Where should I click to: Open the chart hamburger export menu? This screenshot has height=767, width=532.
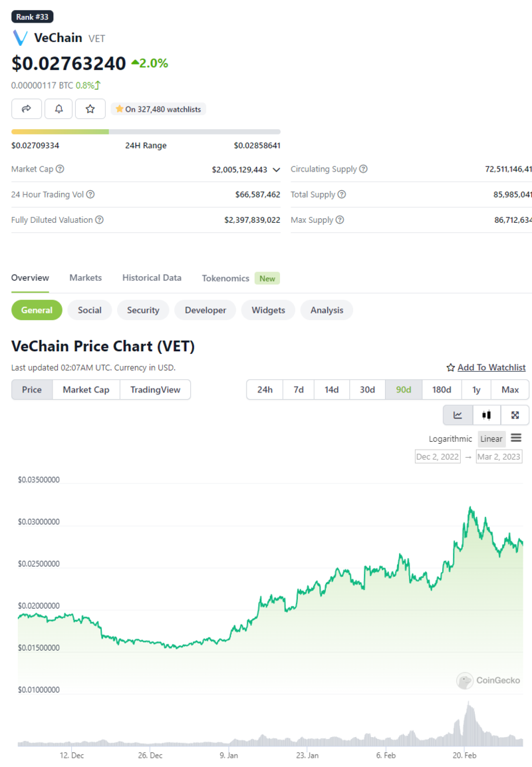click(x=516, y=438)
